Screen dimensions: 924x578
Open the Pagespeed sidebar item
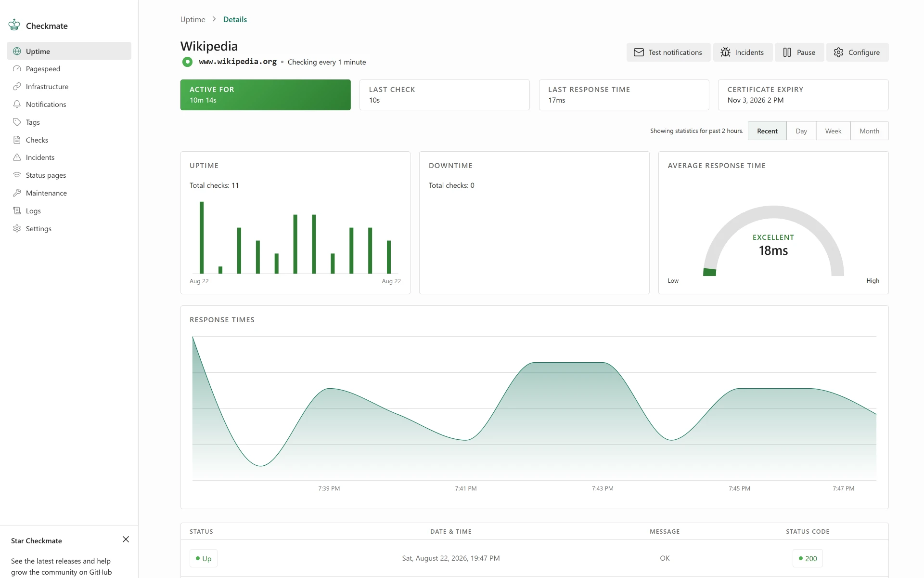69,69
